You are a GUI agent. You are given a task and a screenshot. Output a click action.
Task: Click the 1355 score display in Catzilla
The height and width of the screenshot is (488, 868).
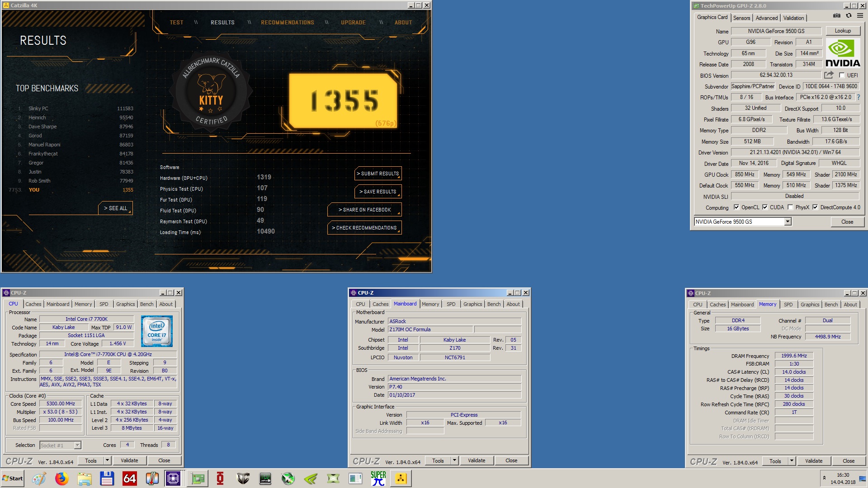point(344,101)
